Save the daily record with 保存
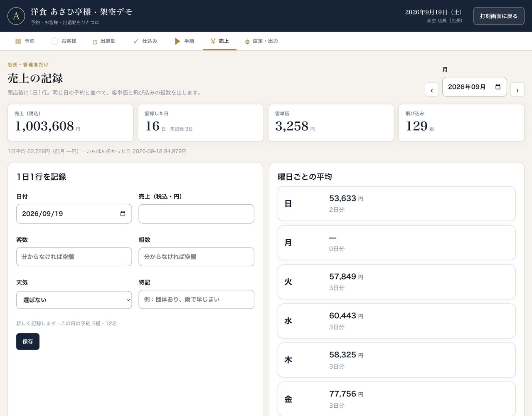 tap(28, 342)
